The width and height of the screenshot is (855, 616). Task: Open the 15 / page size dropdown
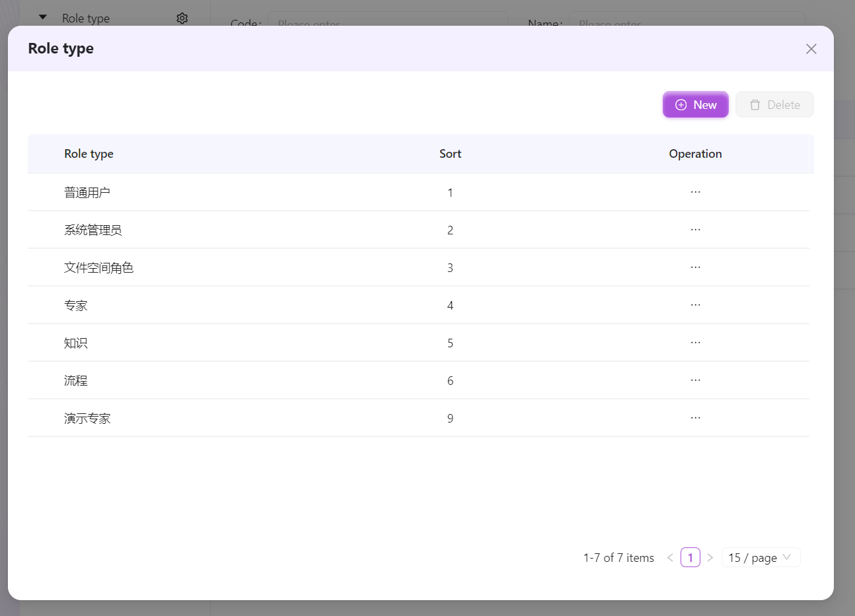coord(760,558)
